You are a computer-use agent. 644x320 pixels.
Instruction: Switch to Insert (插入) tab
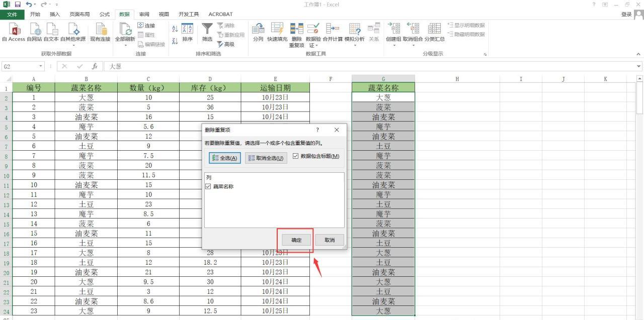55,14
